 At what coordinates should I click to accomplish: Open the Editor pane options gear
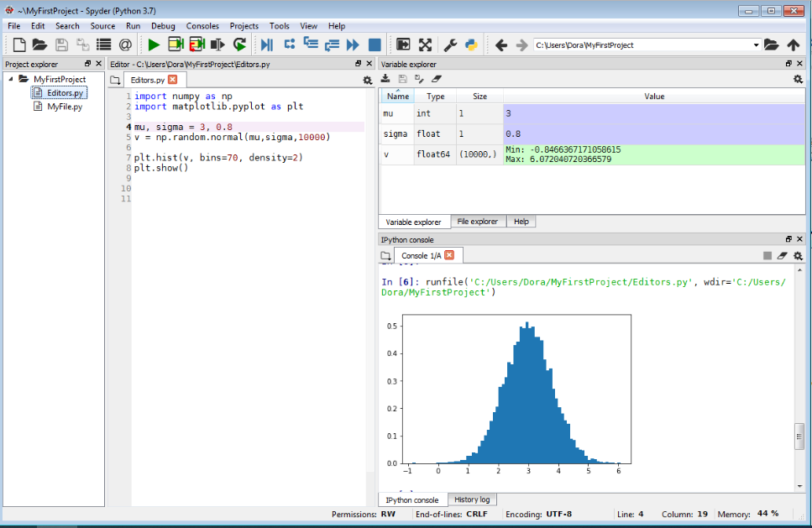(366, 79)
